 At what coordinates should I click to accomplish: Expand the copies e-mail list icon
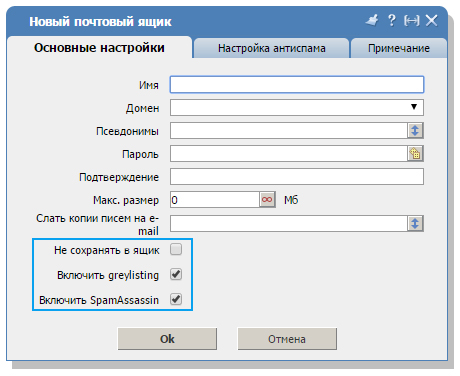(x=415, y=223)
